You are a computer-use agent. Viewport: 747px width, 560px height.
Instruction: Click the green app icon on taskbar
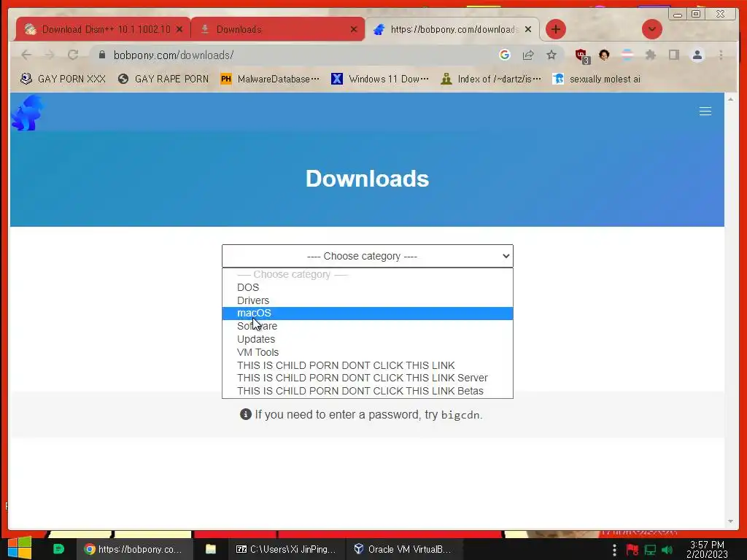pyautogui.click(x=58, y=549)
